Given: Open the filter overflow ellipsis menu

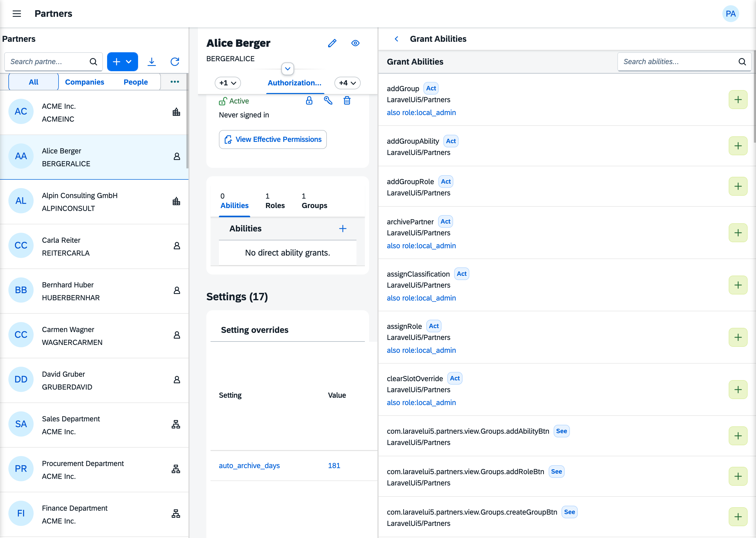Looking at the screenshot, I should coord(175,82).
